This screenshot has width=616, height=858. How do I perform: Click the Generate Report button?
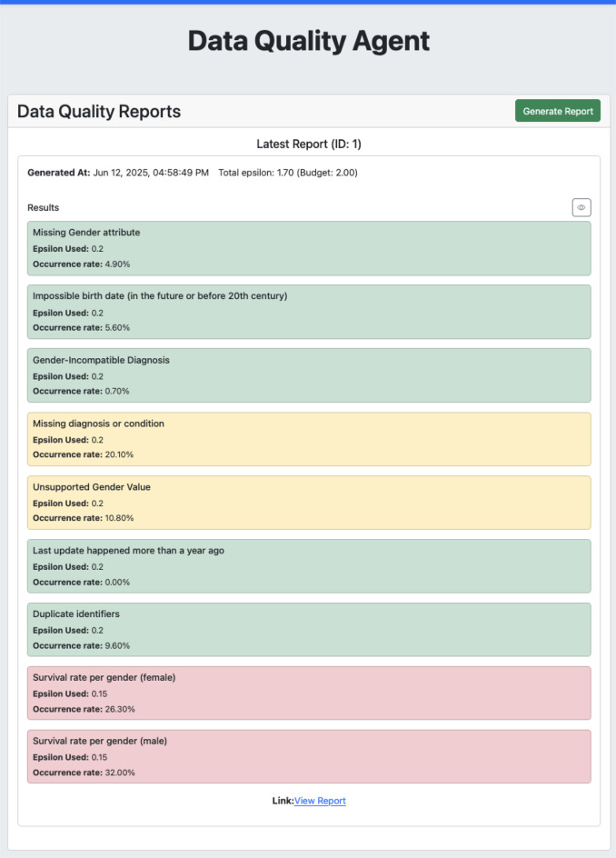point(558,111)
